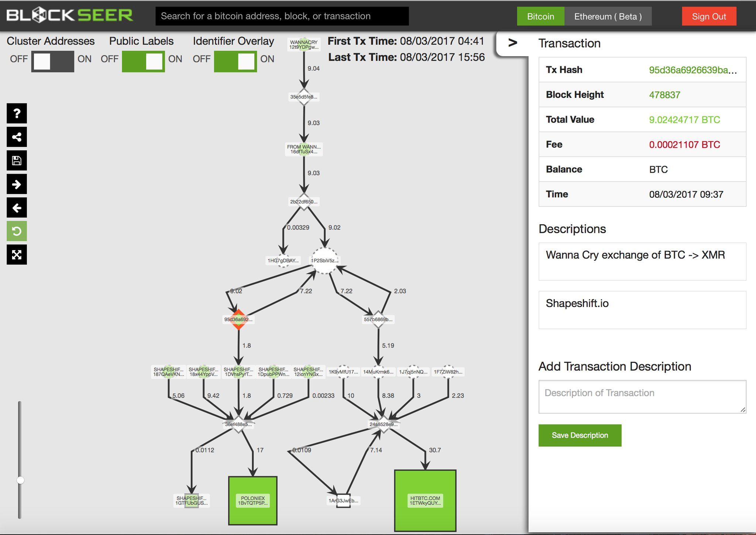The width and height of the screenshot is (756, 535).
Task: Click the Blockseer logo
Action: coord(70,16)
